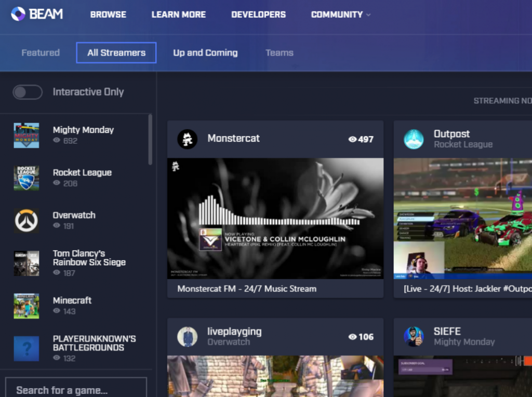This screenshot has height=397, width=532.
Task: Click the 191 viewers count under Overwatch
Action: coord(69,226)
